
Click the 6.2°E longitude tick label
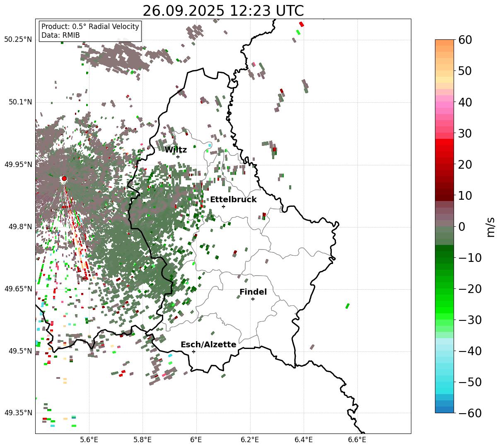[x=250, y=440]
